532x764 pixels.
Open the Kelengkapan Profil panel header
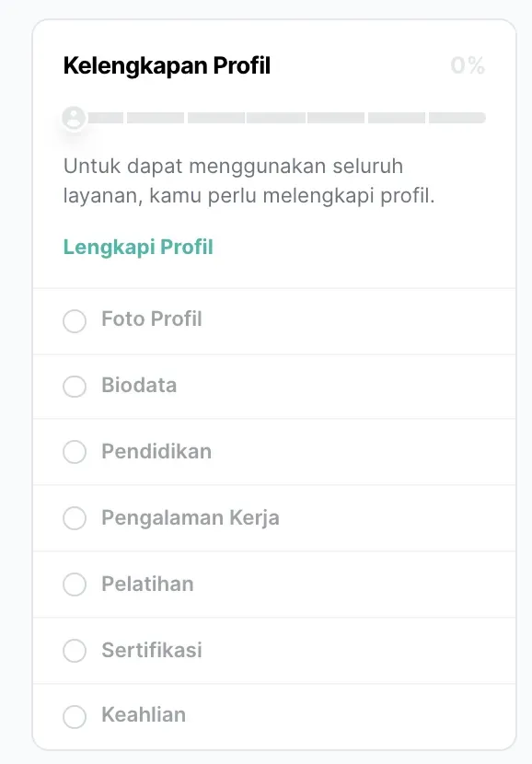point(168,65)
